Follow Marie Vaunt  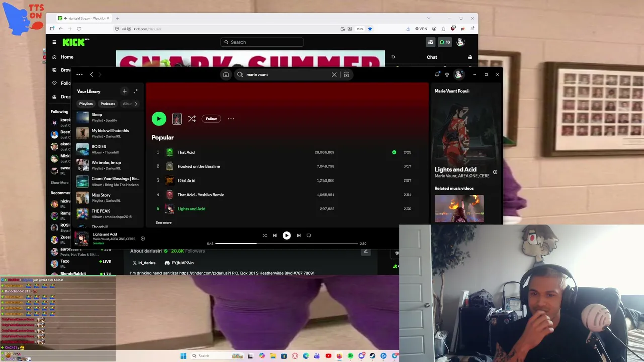point(211,119)
